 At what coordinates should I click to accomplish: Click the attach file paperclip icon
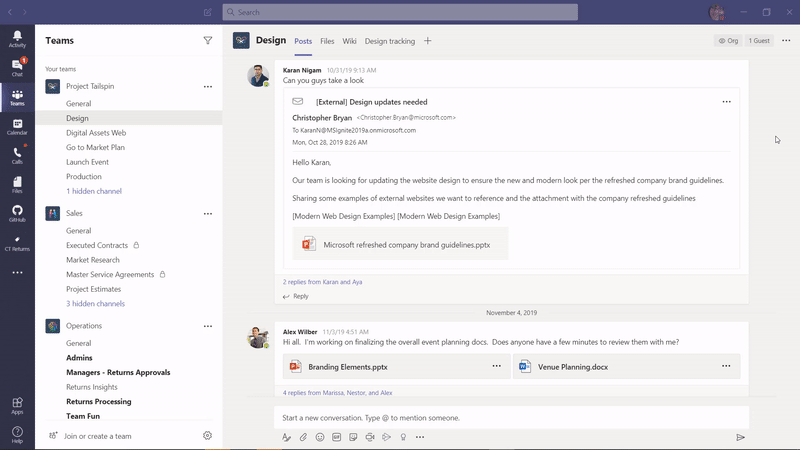[303, 437]
